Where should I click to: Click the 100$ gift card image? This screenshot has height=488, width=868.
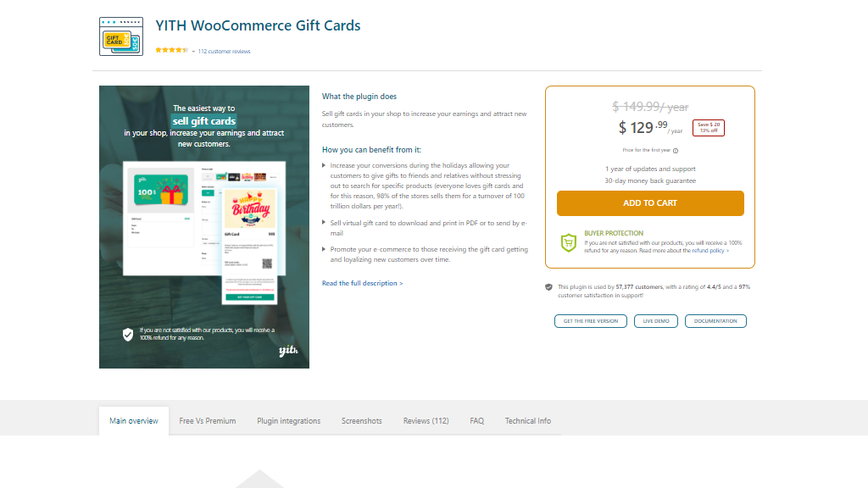(160, 190)
